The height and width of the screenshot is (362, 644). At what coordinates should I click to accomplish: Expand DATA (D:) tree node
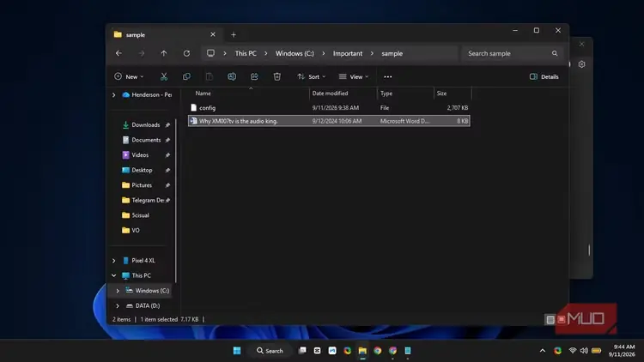tap(118, 305)
